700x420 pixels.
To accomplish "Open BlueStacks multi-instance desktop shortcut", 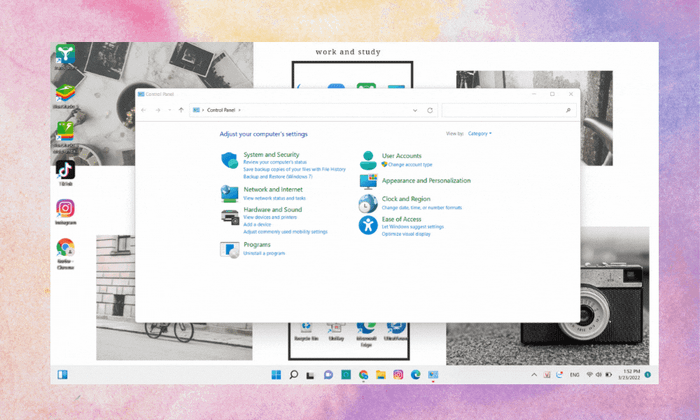I will point(65,137).
